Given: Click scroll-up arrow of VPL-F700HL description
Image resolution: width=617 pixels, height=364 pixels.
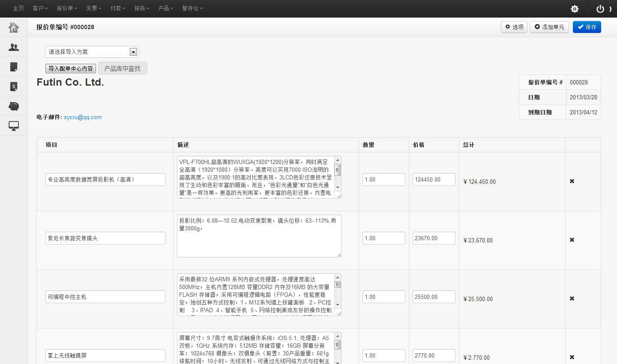Looking at the screenshot, I should point(338,160).
